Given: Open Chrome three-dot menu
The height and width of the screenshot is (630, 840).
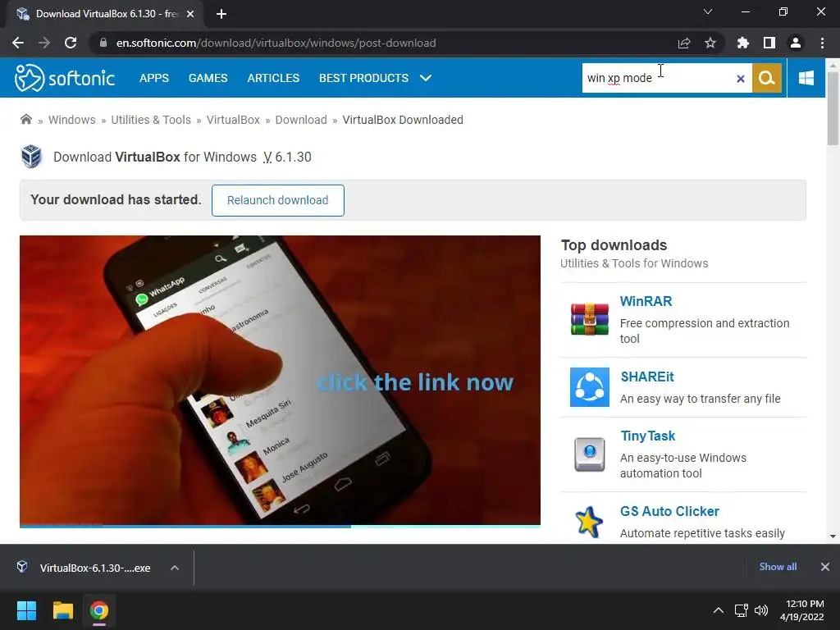Looking at the screenshot, I should 822,43.
